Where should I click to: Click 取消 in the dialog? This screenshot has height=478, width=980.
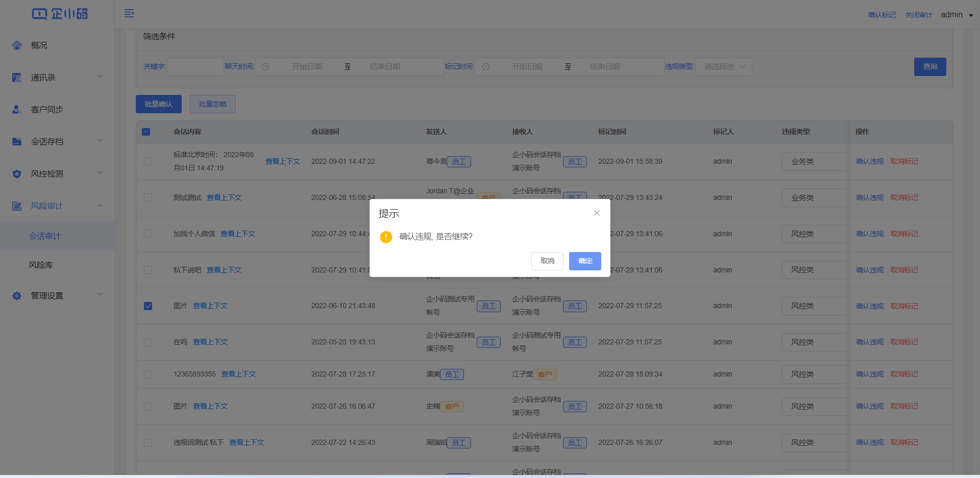pos(547,261)
